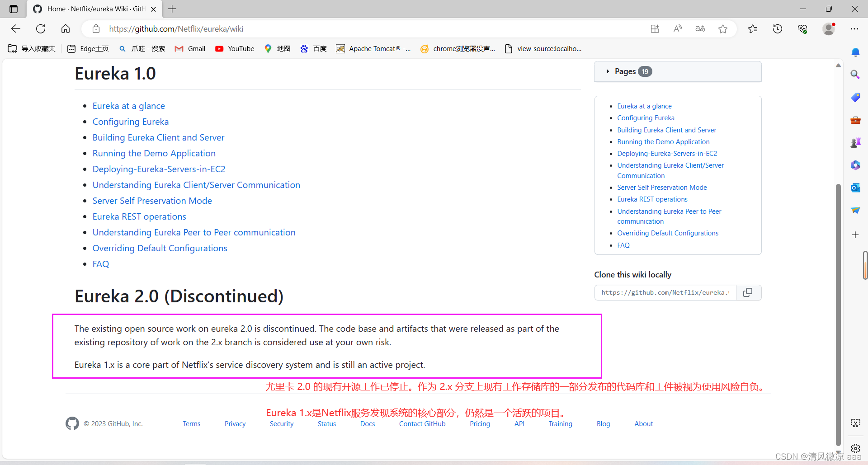This screenshot has width=868, height=465.
Task: Open the user profile avatar
Action: [x=829, y=29]
